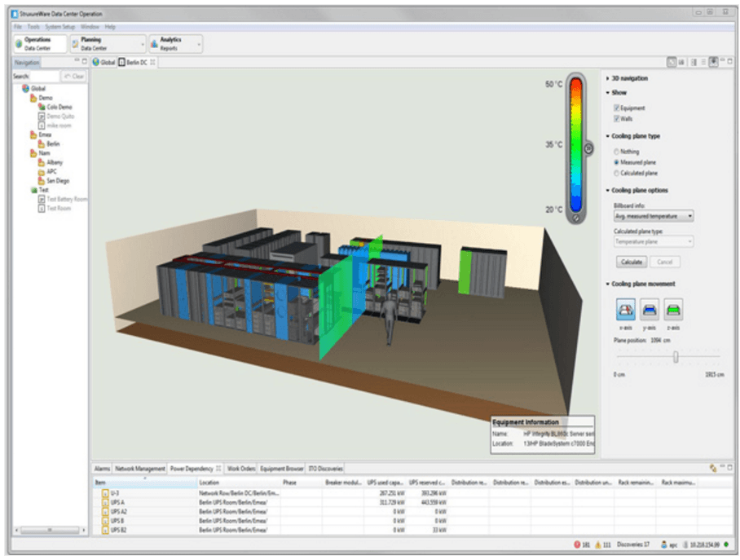
Task: Click the Emea folder icon
Action: [33, 134]
